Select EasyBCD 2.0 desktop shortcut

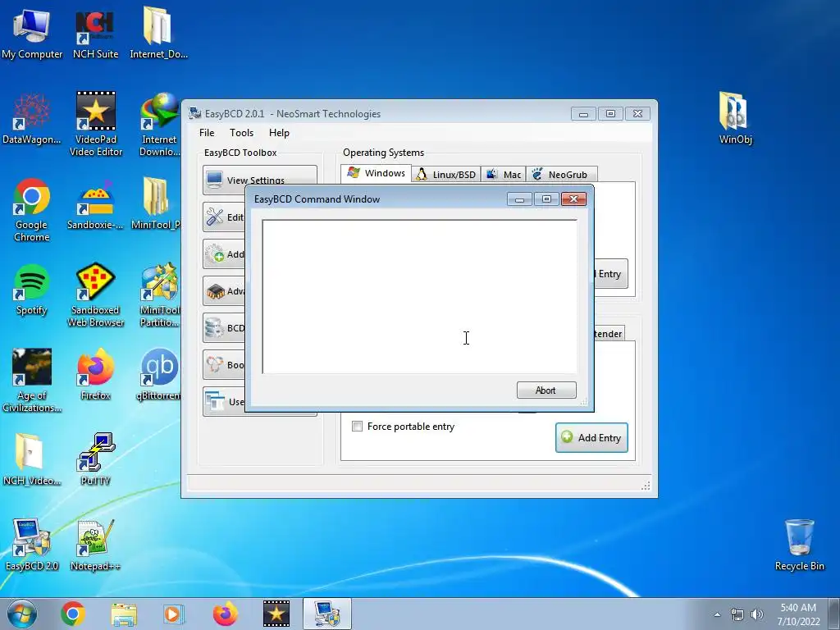click(32, 545)
